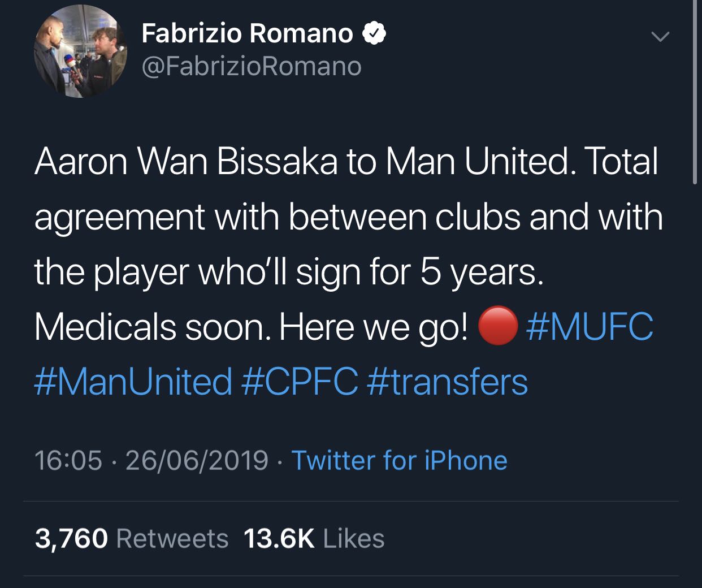Open the #MUFC hashtag
Screen dimensions: 702x588
coord(590,327)
